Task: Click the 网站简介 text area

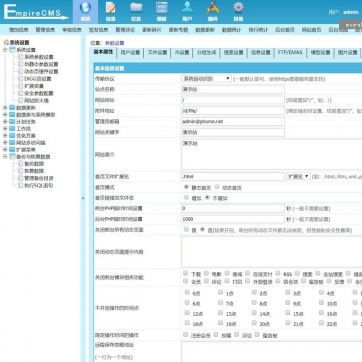Action: [272, 154]
